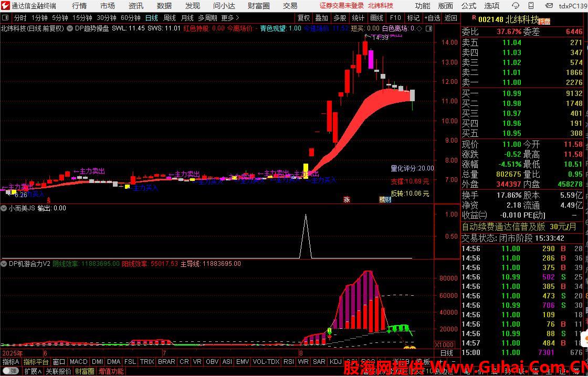
Task: Open the 日线 period selector on the axis
Action: [447, 353]
